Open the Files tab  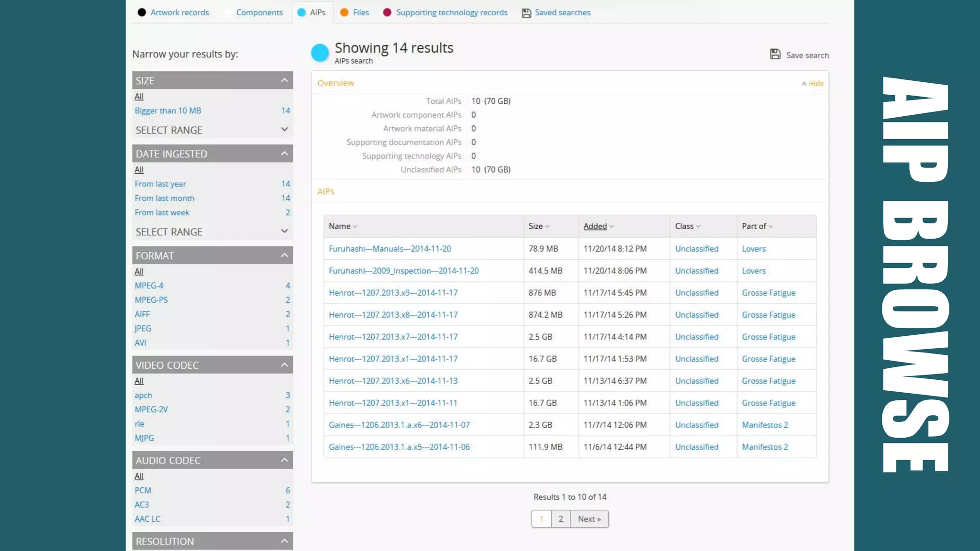pos(360,12)
